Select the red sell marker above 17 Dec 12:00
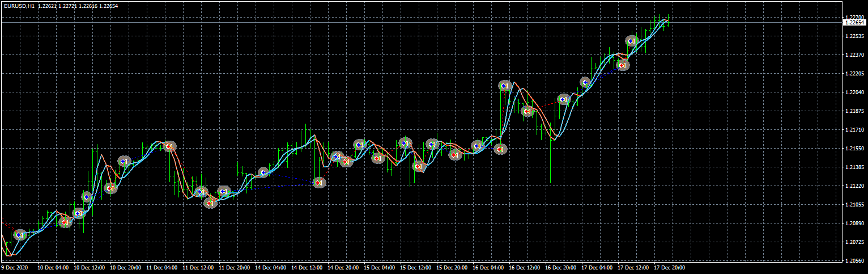This screenshot has width=868, height=274. (x=623, y=65)
